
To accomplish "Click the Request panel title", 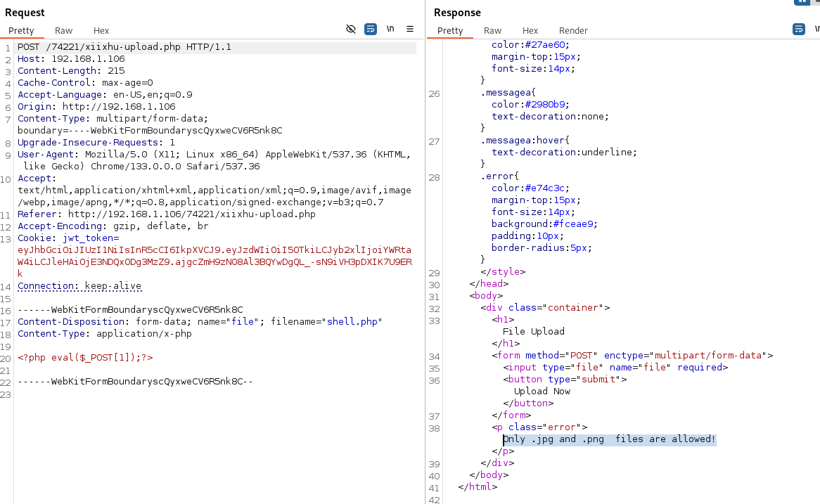I will pos(25,13).
